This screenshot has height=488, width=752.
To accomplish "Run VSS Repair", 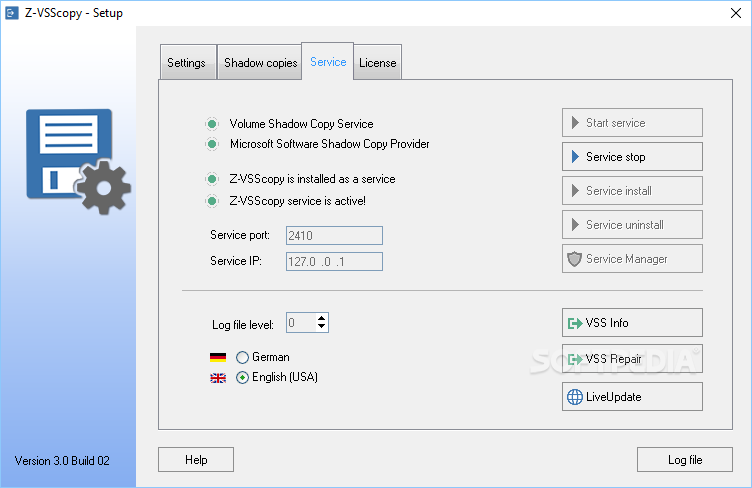I will coord(632,359).
